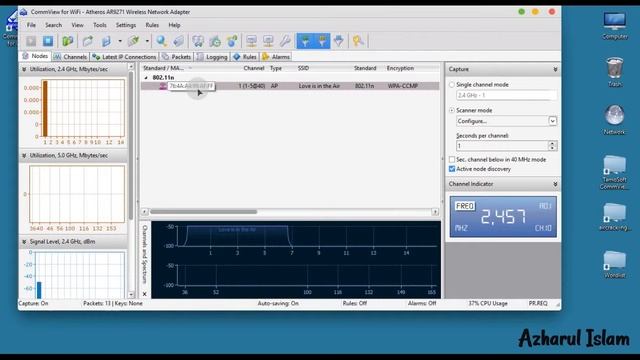Open the View menu

coord(78,25)
